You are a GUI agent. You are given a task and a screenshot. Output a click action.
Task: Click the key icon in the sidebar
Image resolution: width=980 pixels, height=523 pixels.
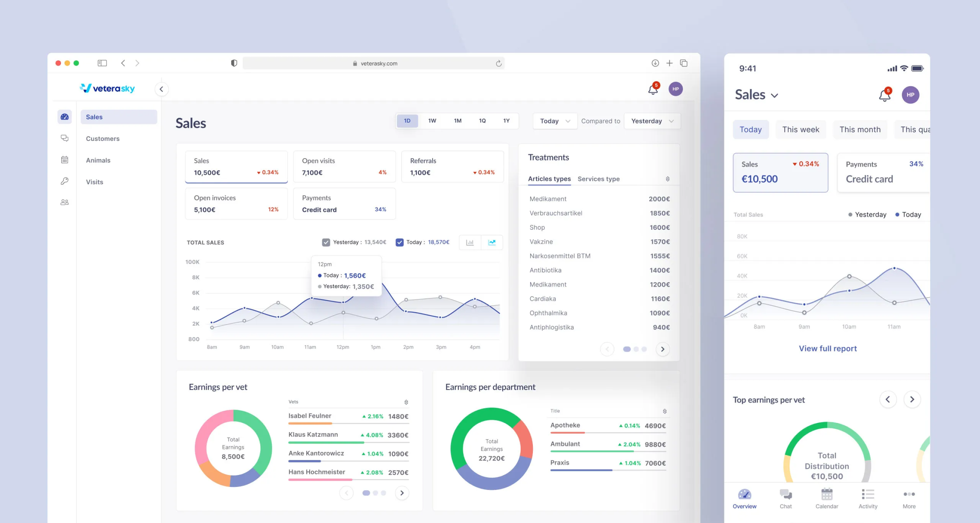click(x=64, y=181)
